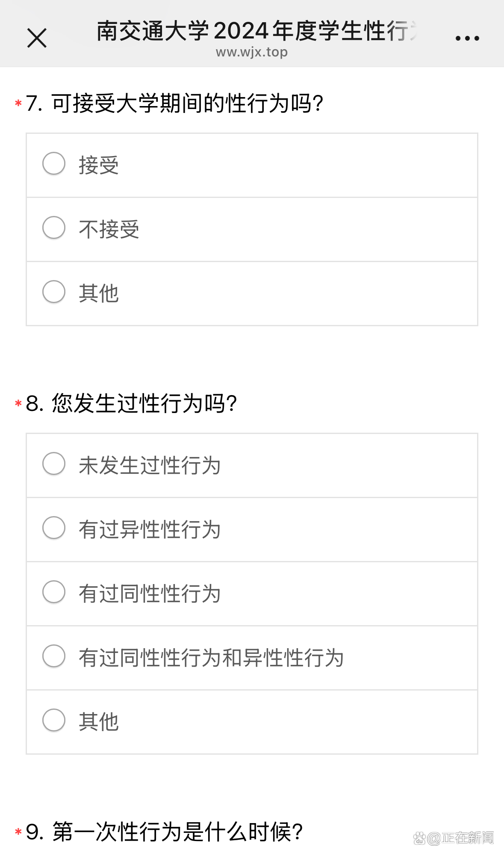Tap the www.wjx.top URL text
The height and width of the screenshot is (856, 504).
(x=251, y=53)
